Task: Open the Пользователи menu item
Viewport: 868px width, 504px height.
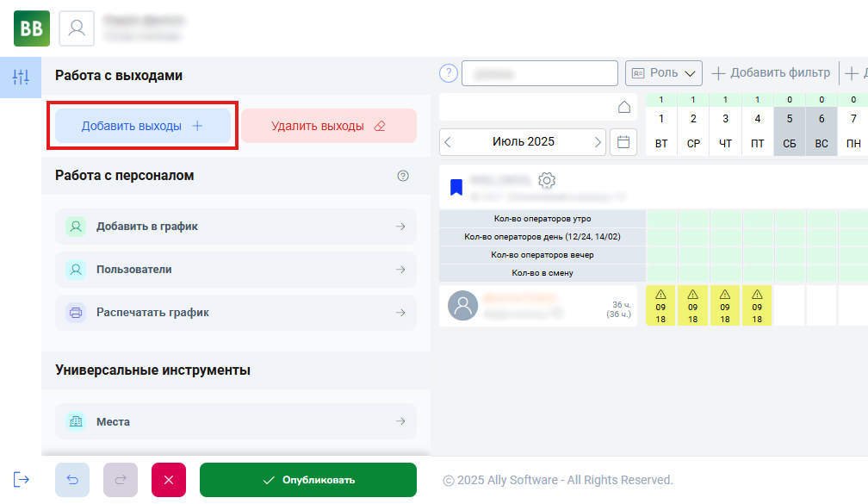Action: click(236, 270)
